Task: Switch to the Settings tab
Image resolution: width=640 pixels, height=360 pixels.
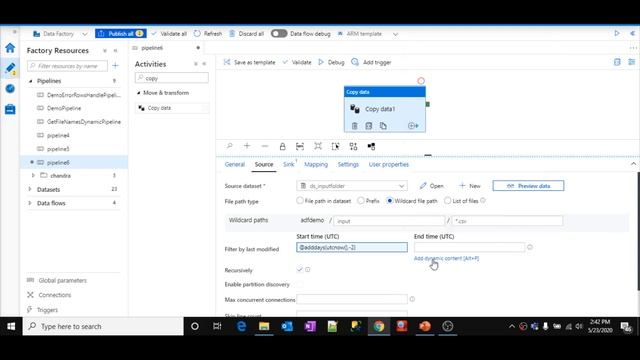Action: tap(348, 164)
